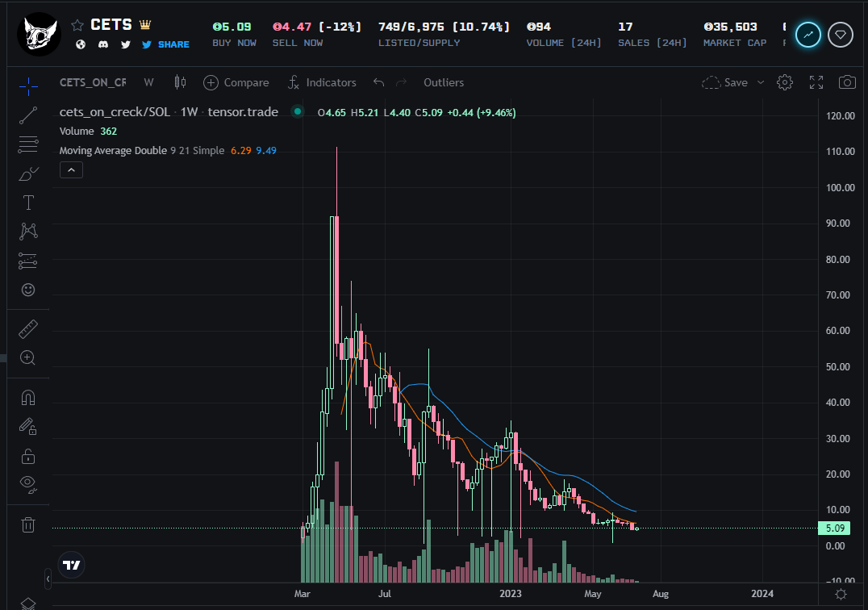Open the diamond rarity view button
868x610 pixels.
841,35
